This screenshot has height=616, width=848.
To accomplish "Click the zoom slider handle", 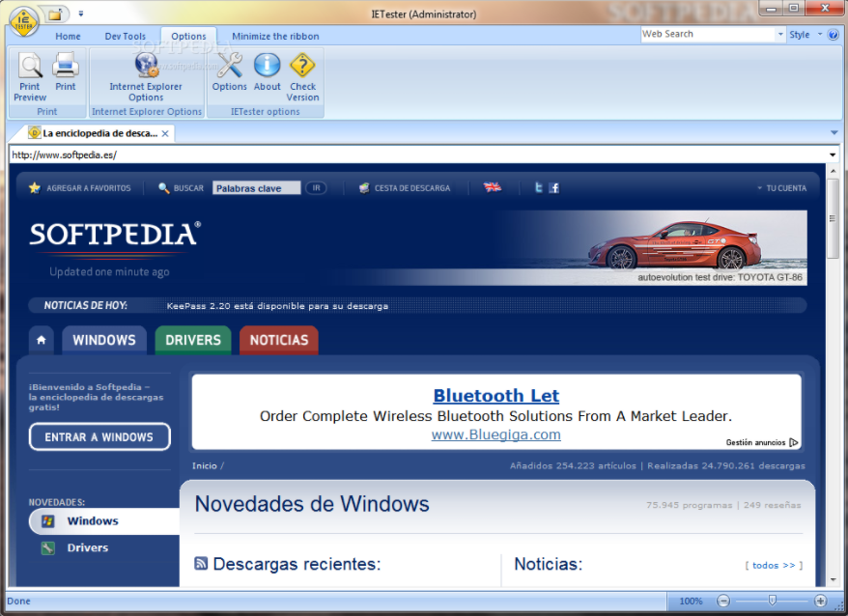I will click(773, 601).
